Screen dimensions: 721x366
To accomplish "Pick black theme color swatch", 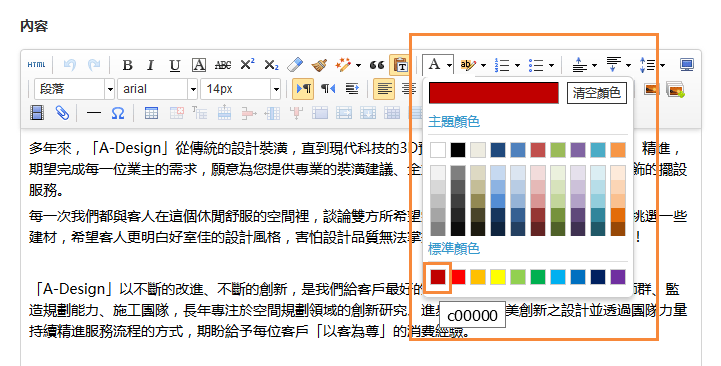I will pyautogui.click(x=458, y=150).
